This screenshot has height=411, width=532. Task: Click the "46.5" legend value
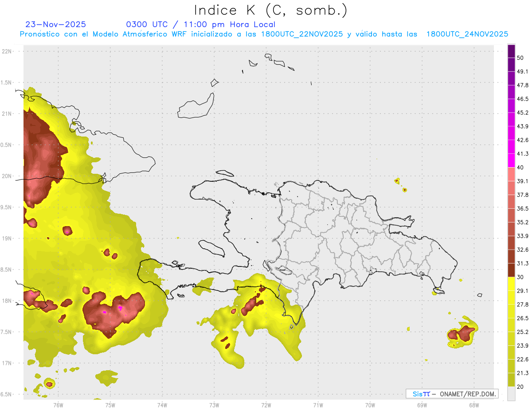[523, 99]
